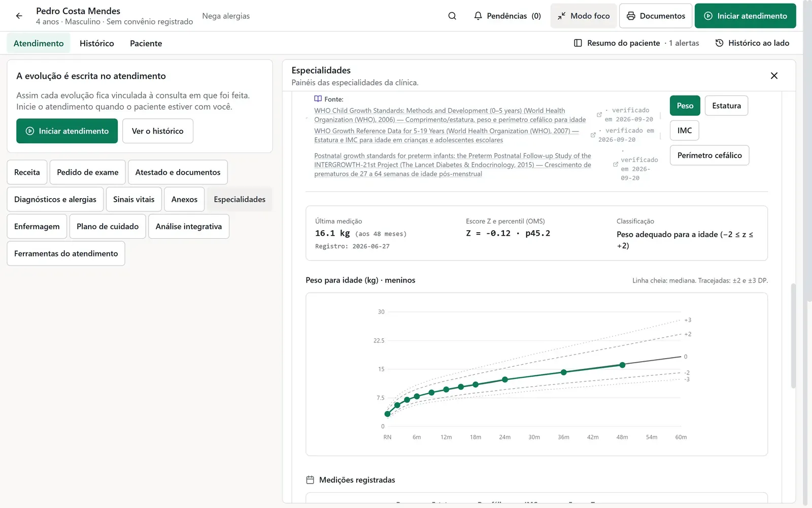Viewport: 812px width, 508px height.
Task: Click the green Iniciar atendimento button in header
Action: [x=745, y=16]
